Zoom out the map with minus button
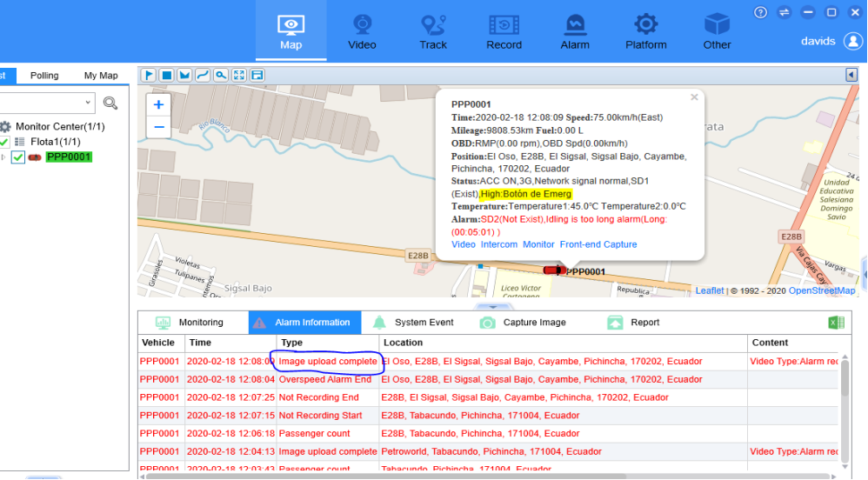 pyautogui.click(x=159, y=127)
